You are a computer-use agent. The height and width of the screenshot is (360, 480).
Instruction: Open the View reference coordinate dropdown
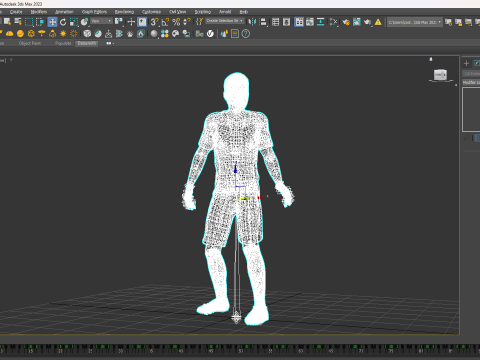pos(102,21)
